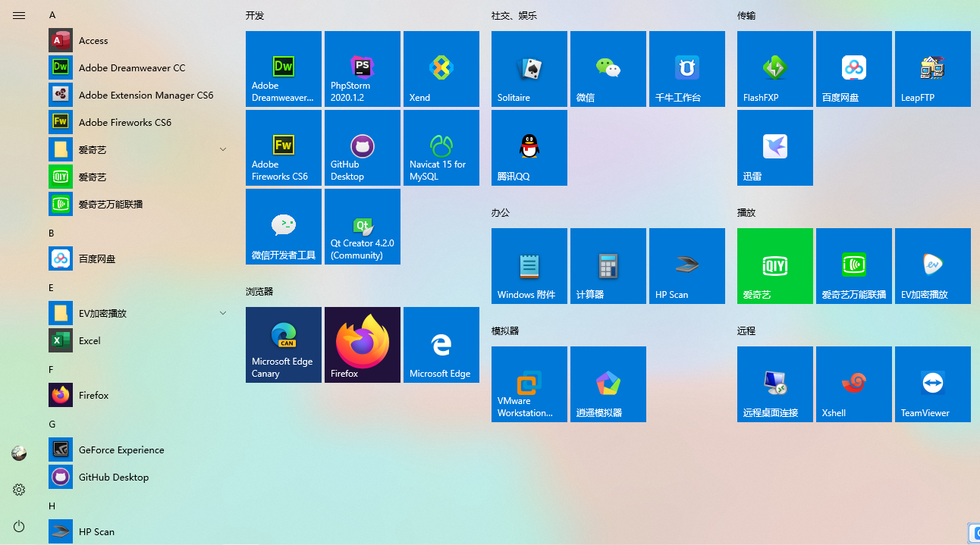
Task: Open Adobe Extension Manager CS6 in list
Action: (140, 95)
